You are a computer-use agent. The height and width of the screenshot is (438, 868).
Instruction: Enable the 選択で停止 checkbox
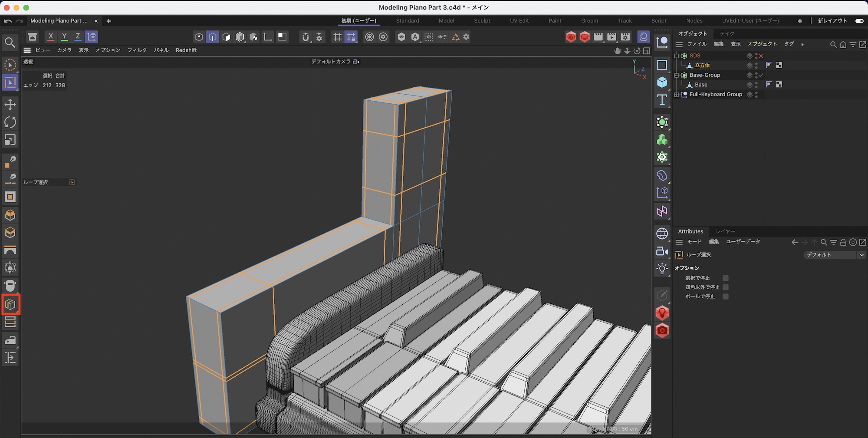[725, 278]
